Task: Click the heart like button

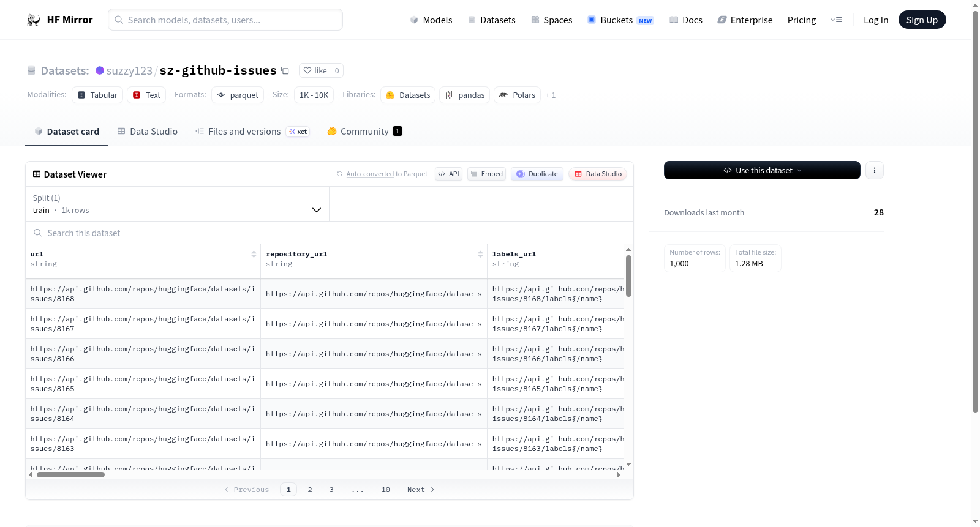Action: tap(315, 70)
